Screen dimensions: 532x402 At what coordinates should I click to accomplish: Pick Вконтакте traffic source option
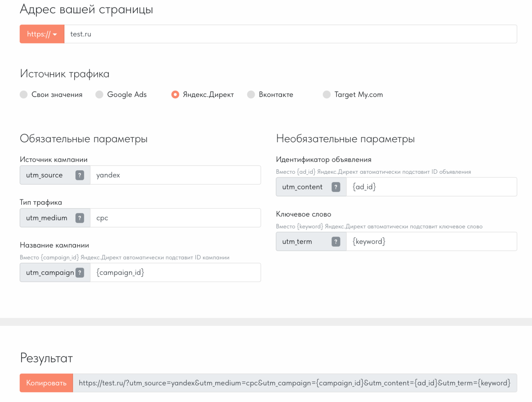251,95
